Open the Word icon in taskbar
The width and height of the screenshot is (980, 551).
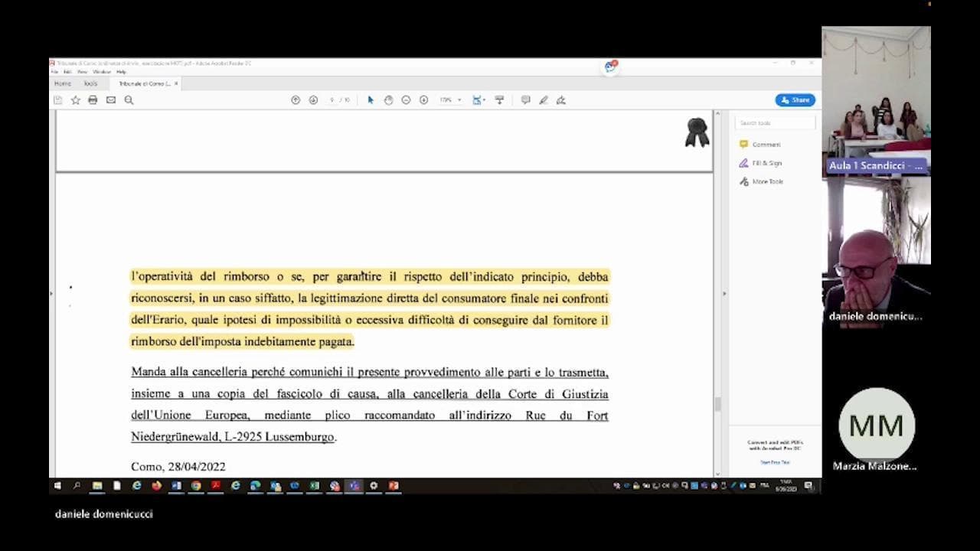(176, 485)
